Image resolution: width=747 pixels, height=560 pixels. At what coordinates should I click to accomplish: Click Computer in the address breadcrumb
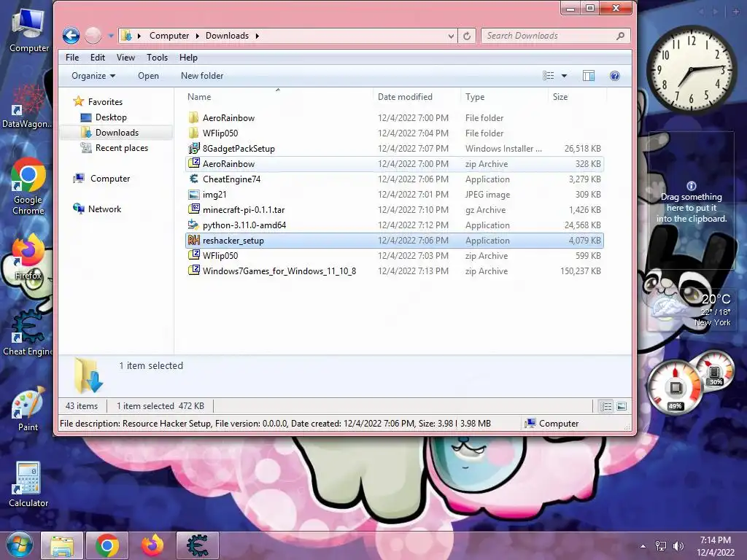(169, 36)
